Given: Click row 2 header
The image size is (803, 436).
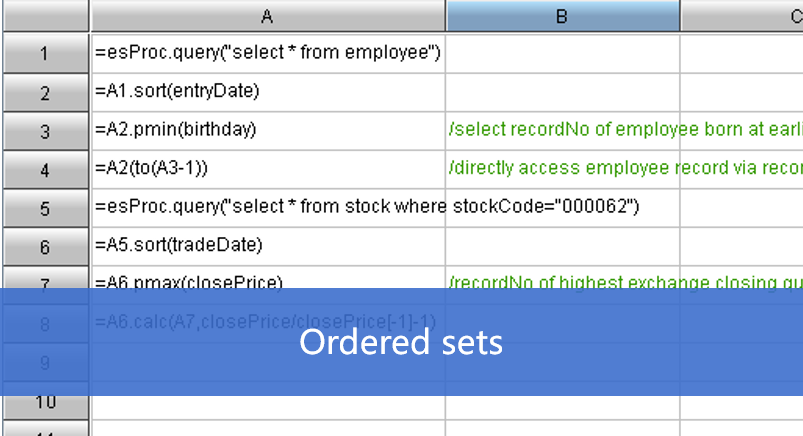Looking at the screenshot, I should (46, 93).
